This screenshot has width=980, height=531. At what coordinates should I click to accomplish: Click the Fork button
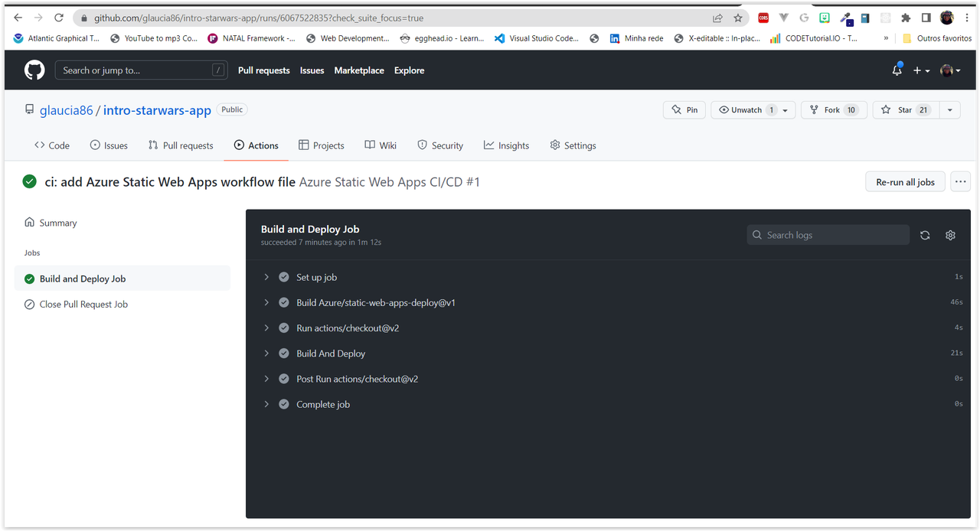pos(834,110)
